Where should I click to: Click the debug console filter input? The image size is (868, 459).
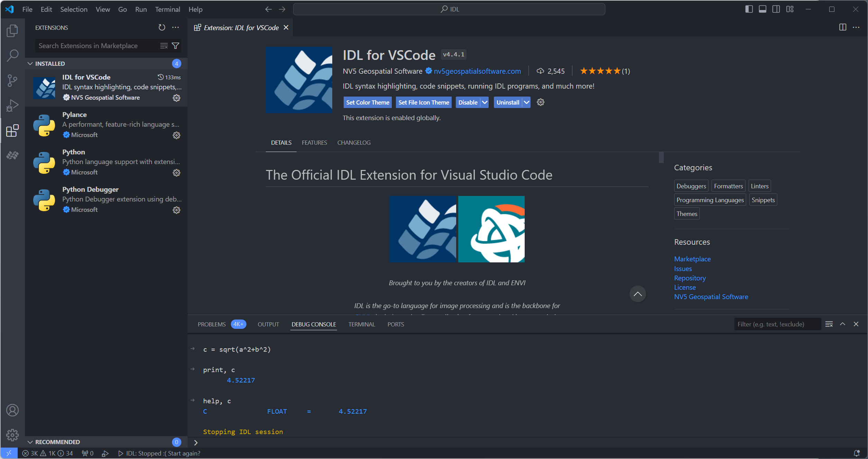(x=777, y=324)
